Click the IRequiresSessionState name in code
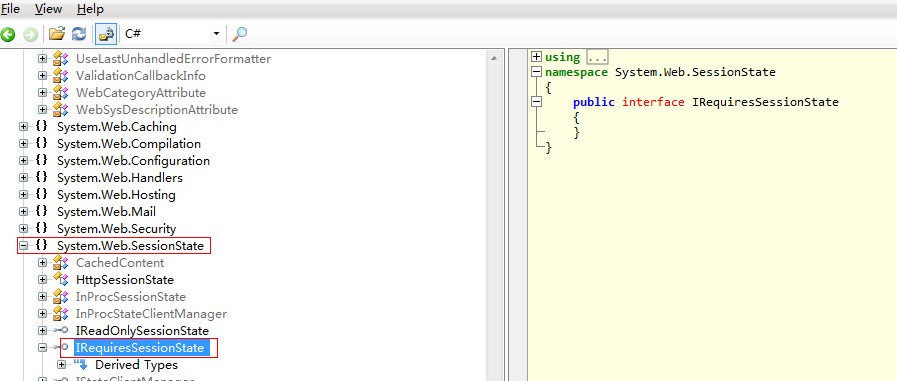897x381 pixels. click(x=765, y=102)
